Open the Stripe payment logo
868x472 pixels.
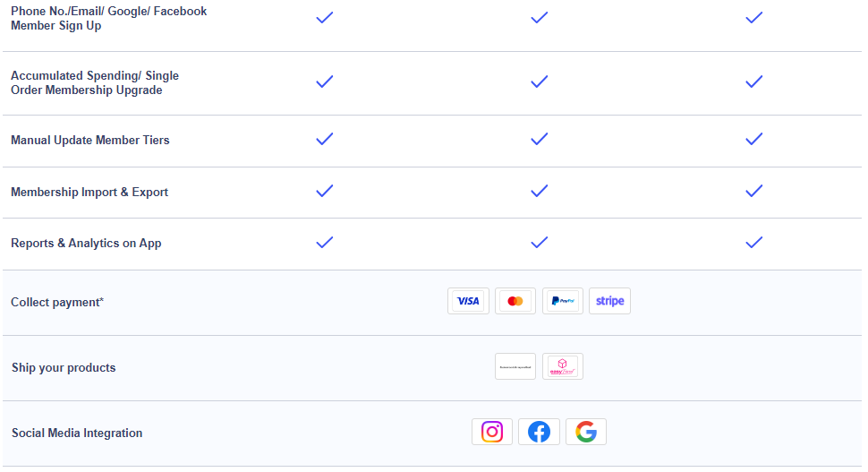pyautogui.click(x=609, y=301)
